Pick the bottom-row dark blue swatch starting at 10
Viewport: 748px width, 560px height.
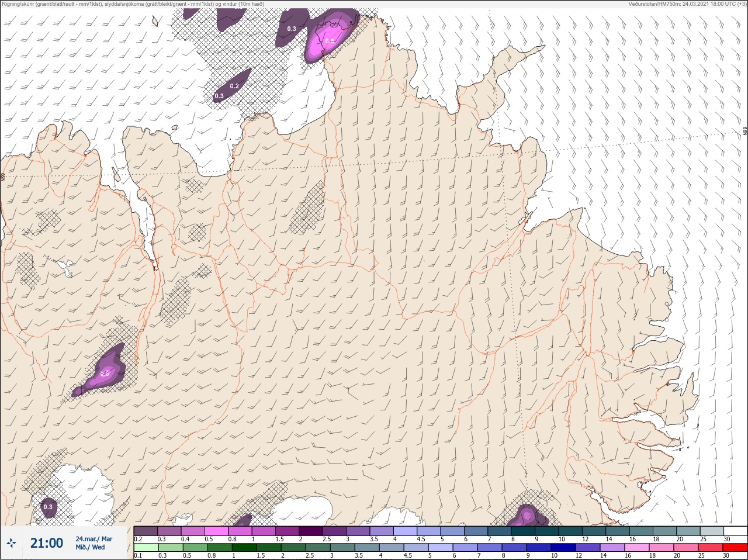click(564, 548)
